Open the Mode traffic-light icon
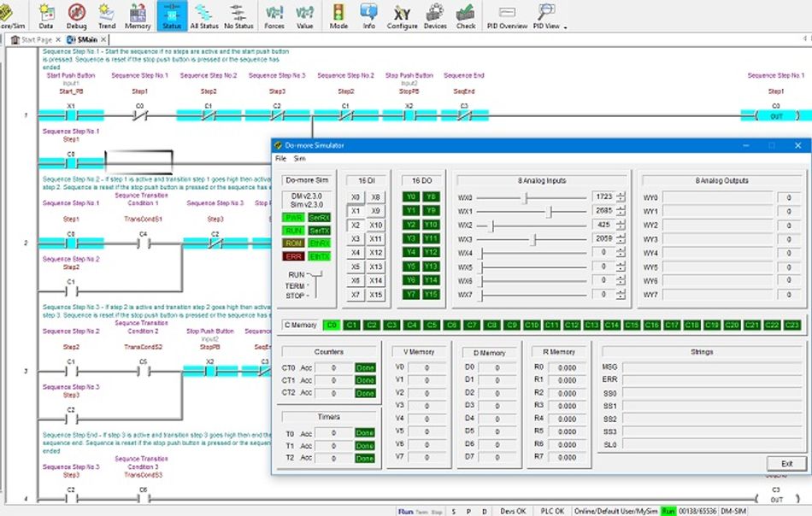The image size is (812, 516). (338, 14)
